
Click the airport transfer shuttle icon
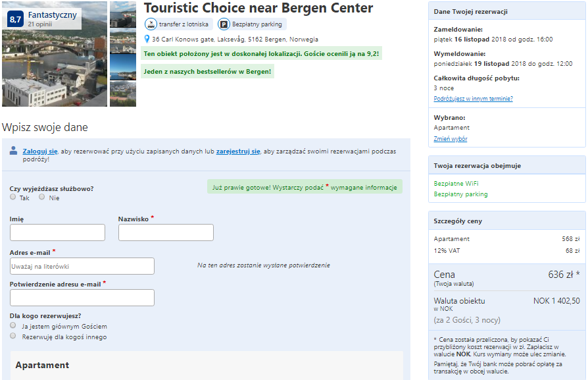[x=151, y=24]
